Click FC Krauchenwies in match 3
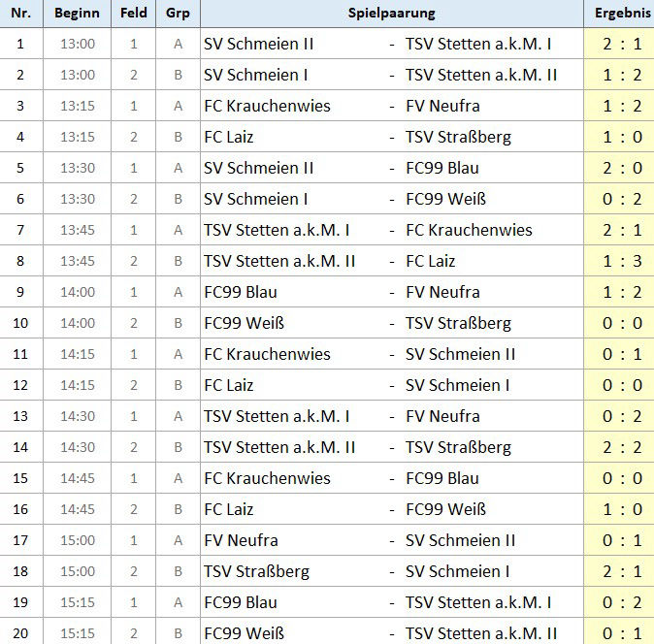 point(267,106)
